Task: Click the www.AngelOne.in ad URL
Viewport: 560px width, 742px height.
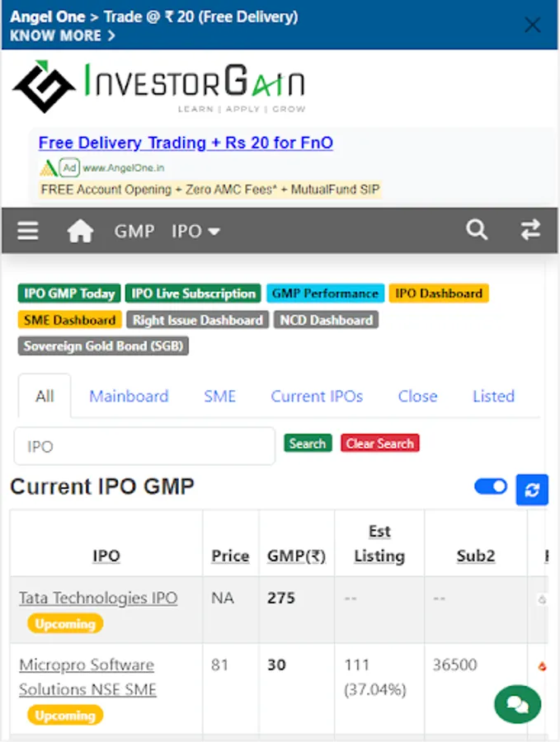Action: [x=123, y=168]
